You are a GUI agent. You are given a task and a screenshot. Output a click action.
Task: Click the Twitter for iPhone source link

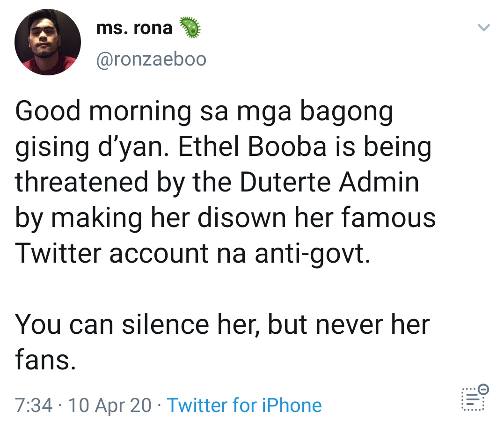click(x=244, y=405)
